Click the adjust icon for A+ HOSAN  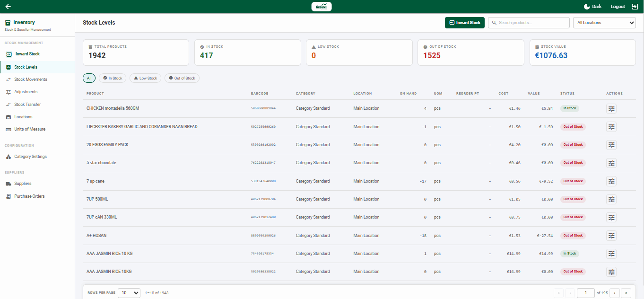(611, 236)
